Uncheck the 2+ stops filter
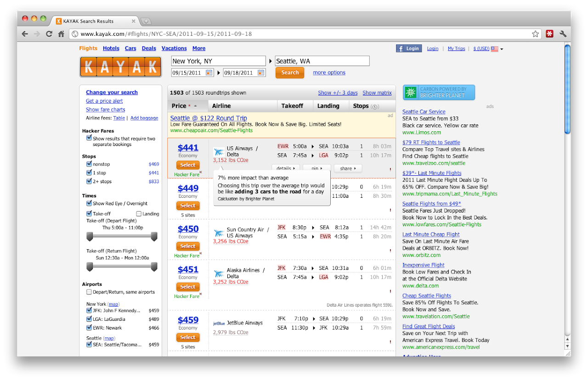This screenshot has width=588, height=380. [89, 181]
